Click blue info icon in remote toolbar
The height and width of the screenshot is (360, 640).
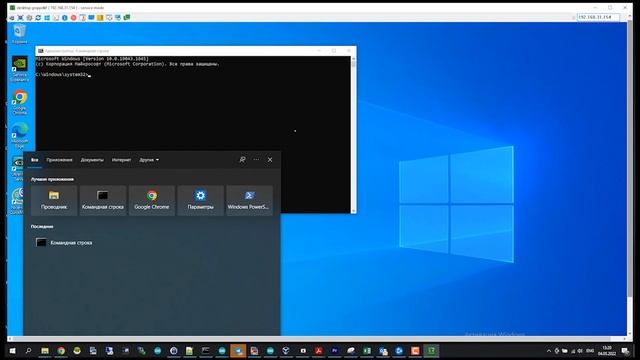pyautogui.click(x=64, y=18)
